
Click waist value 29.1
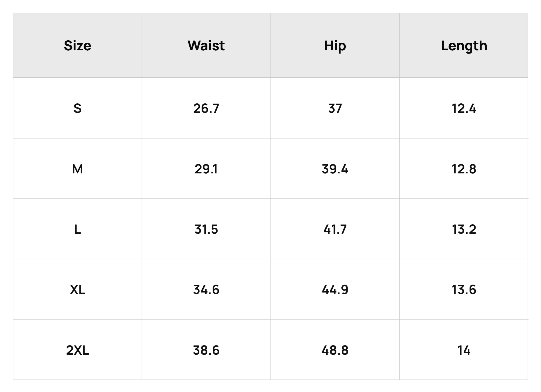(x=206, y=169)
